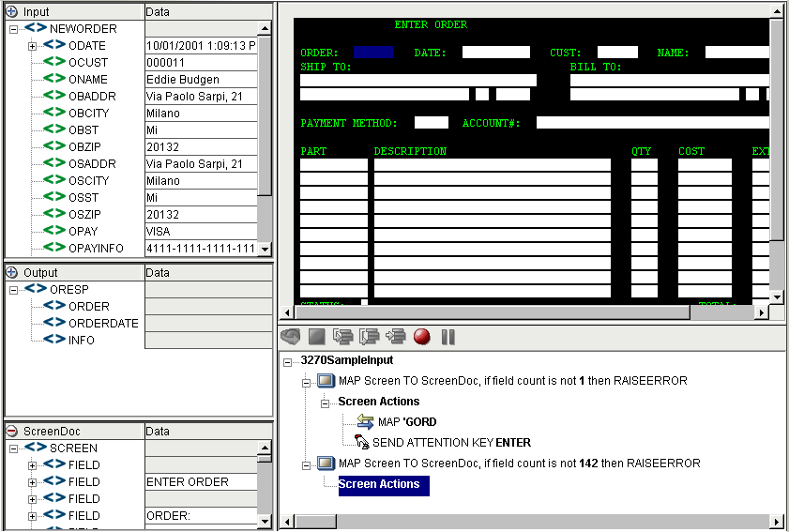The height and width of the screenshot is (532, 789).
Task: Click the ScreenDoc panel scroll down arrow
Action: tap(265, 522)
